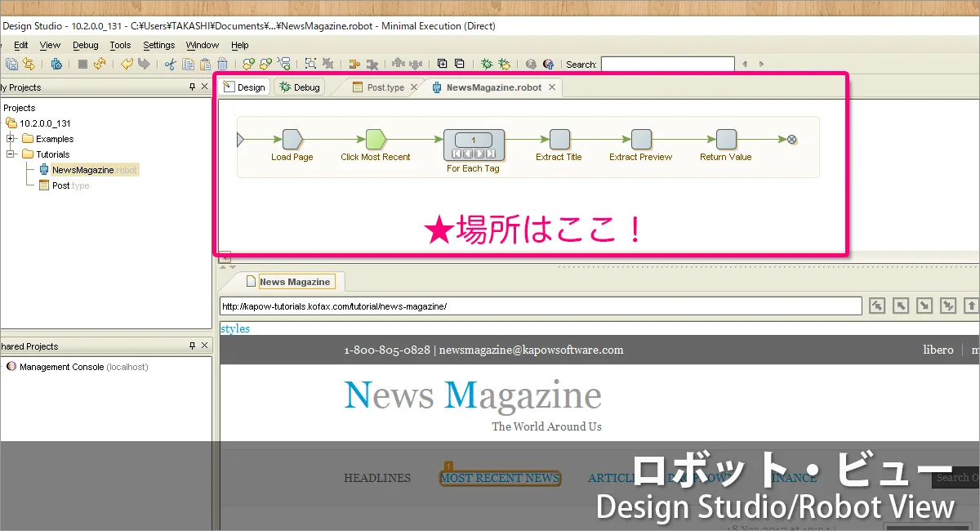The width and height of the screenshot is (980, 531).
Task: Open the Settings menu
Action: [158, 46]
